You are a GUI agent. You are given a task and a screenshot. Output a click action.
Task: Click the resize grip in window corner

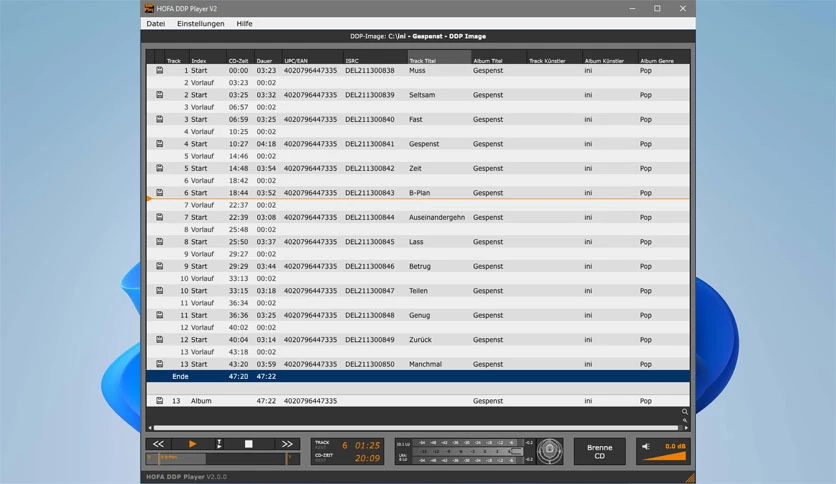pyautogui.click(x=690, y=478)
